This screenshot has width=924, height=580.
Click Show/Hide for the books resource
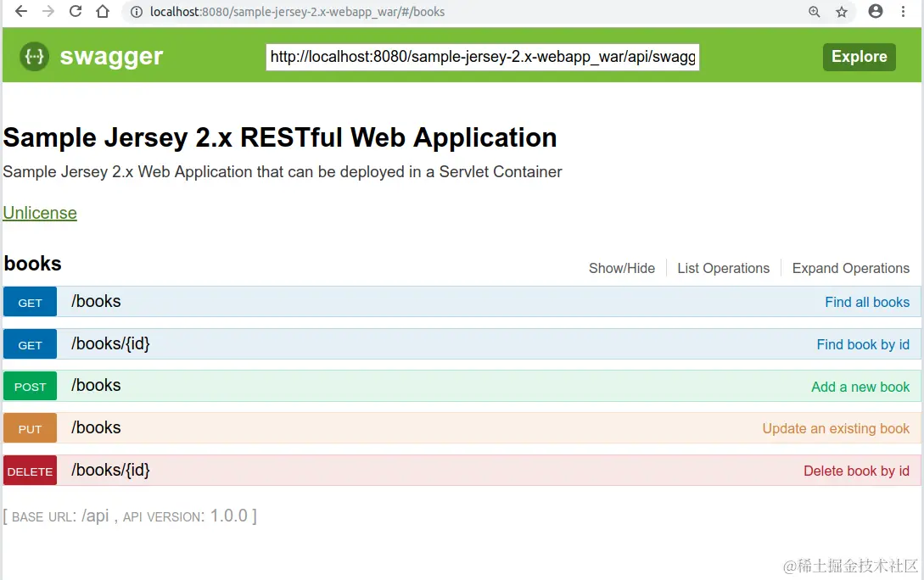(622, 269)
